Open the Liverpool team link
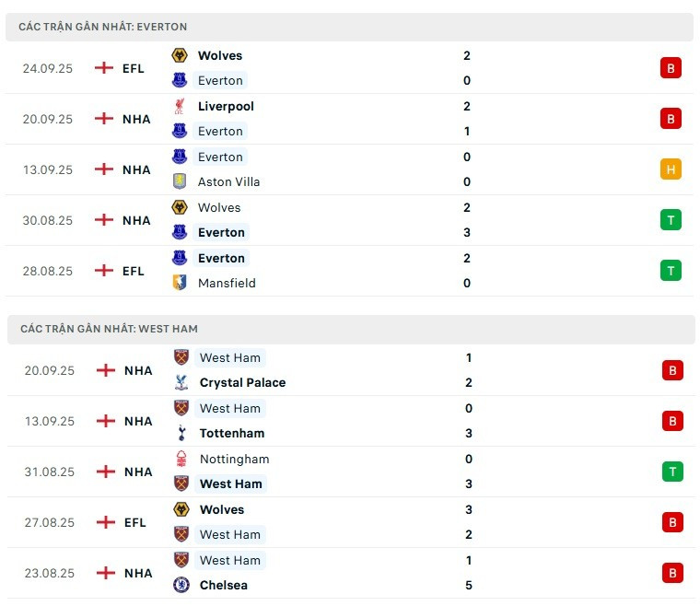The width and height of the screenshot is (700, 606). click(x=226, y=106)
